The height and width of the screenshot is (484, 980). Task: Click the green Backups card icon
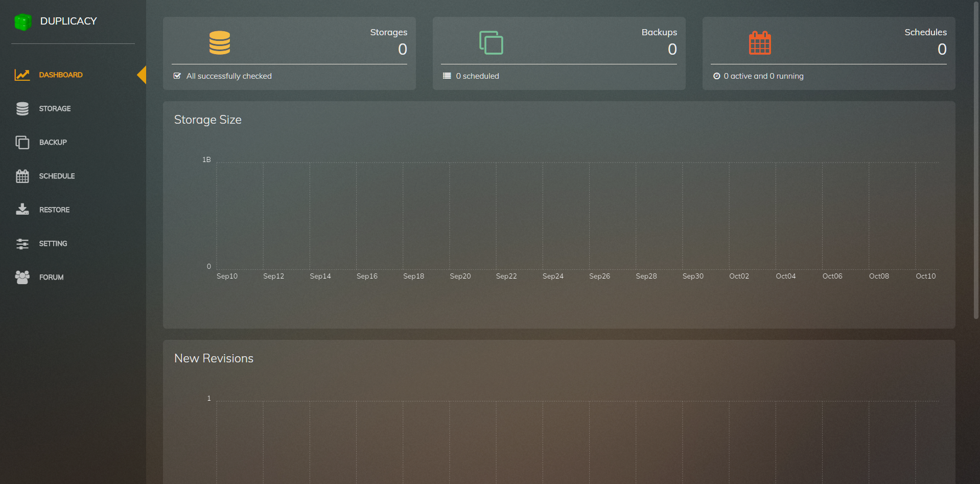click(x=491, y=43)
